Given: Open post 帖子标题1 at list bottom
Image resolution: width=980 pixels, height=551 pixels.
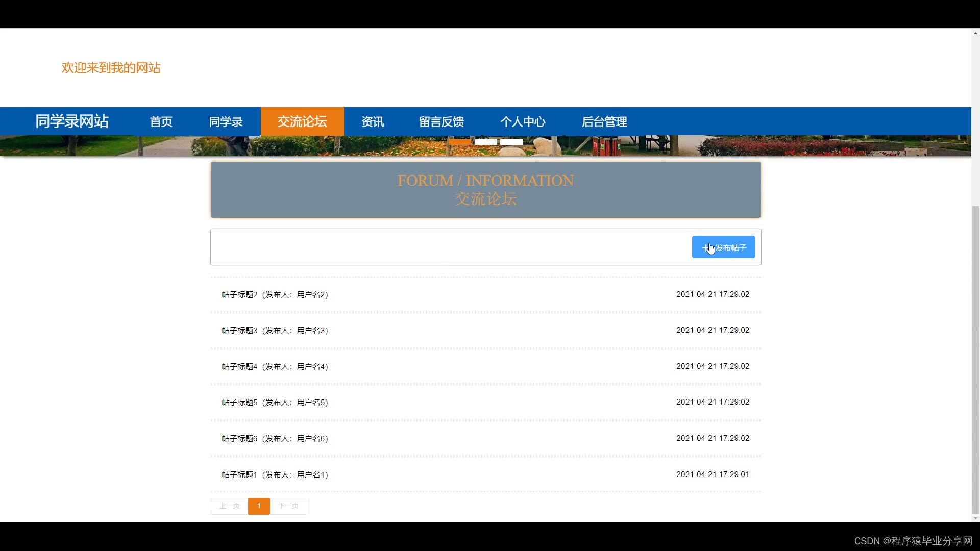Looking at the screenshot, I should coord(275,475).
